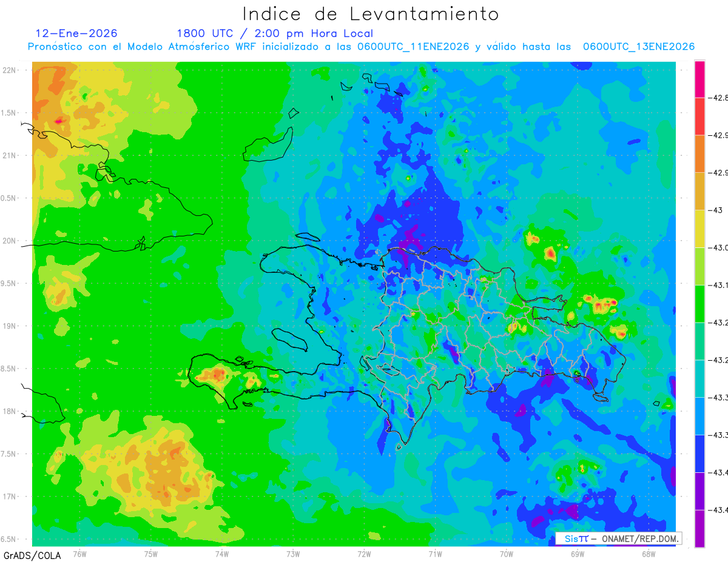Viewport: 728px width, 562px height.
Task: Click the Great Inagua island outline
Action: (x=268, y=144)
